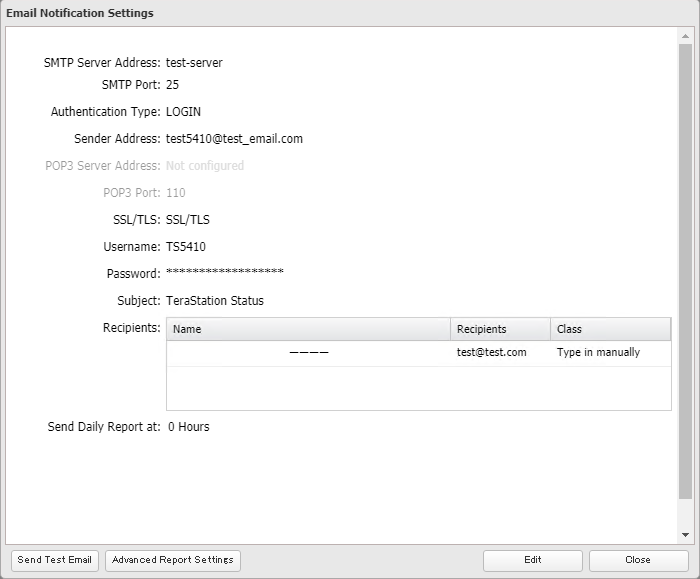700x579 pixels.
Task: Click the Recipients column header
Action: 500,329
